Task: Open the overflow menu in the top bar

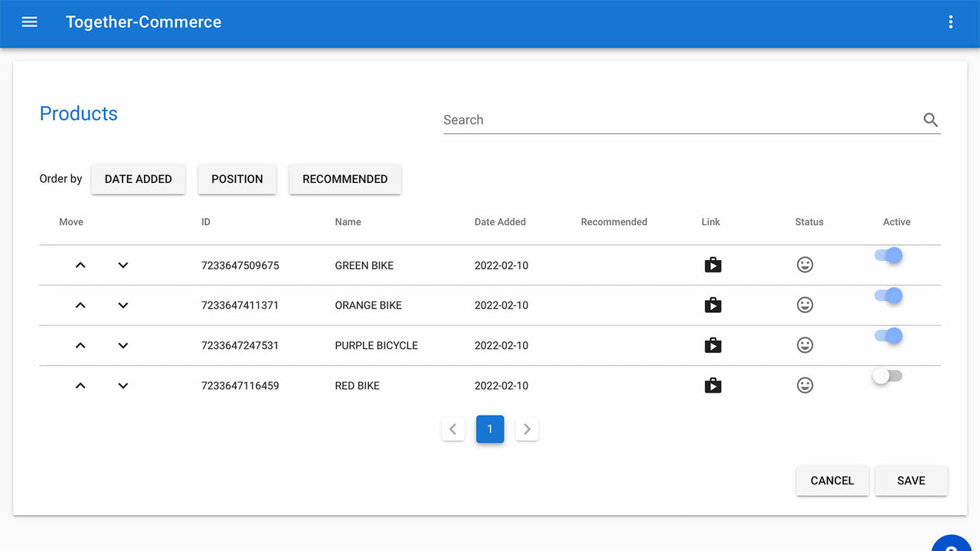Action: [951, 22]
